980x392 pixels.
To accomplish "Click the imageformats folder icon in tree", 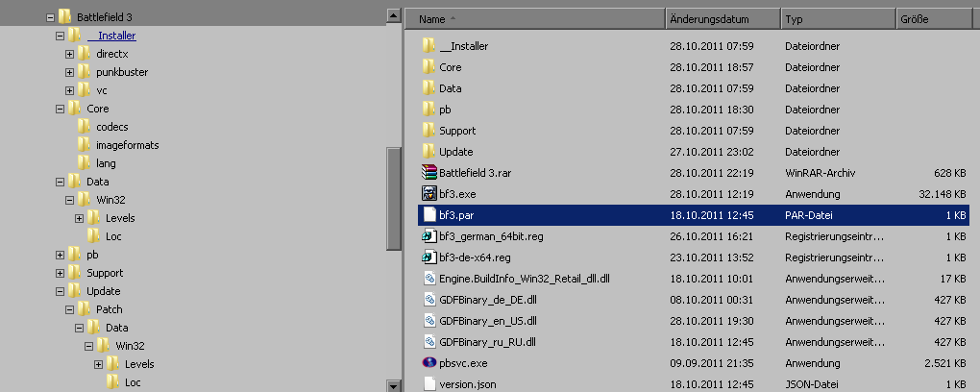I will point(85,145).
